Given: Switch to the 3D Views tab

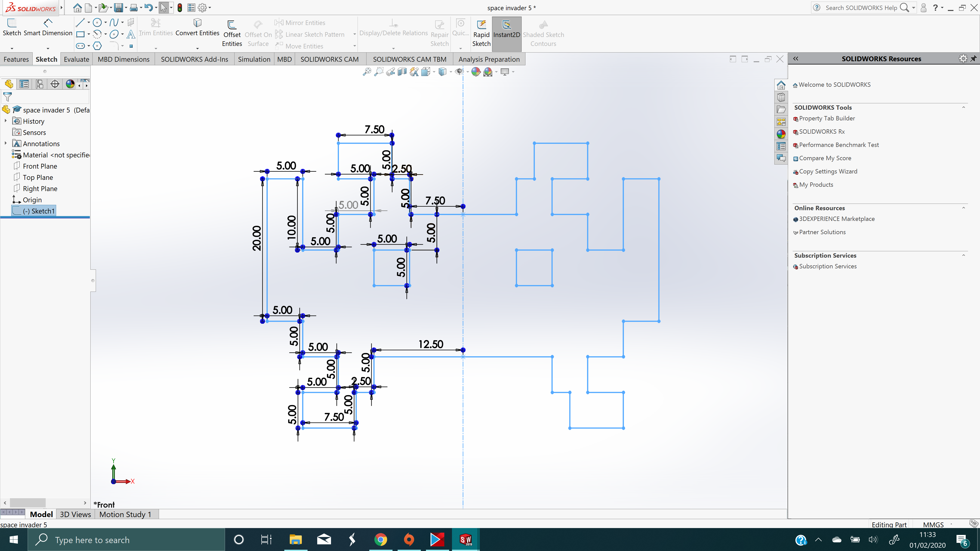Looking at the screenshot, I should click(x=75, y=514).
